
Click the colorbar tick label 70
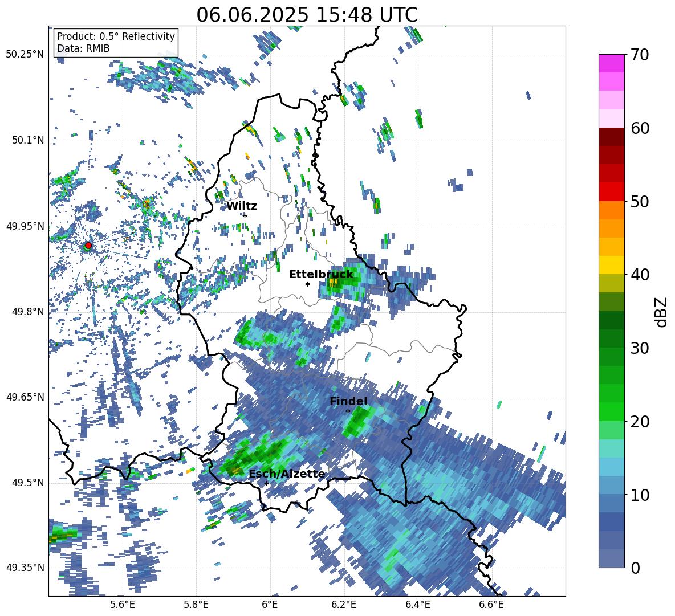coord(640,55)
